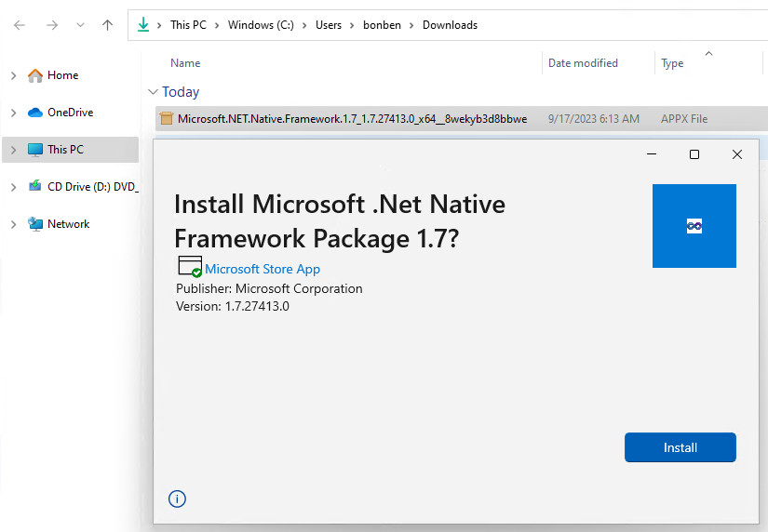
Task: Open the Microsoft Store App link
Action: point(262,269)
